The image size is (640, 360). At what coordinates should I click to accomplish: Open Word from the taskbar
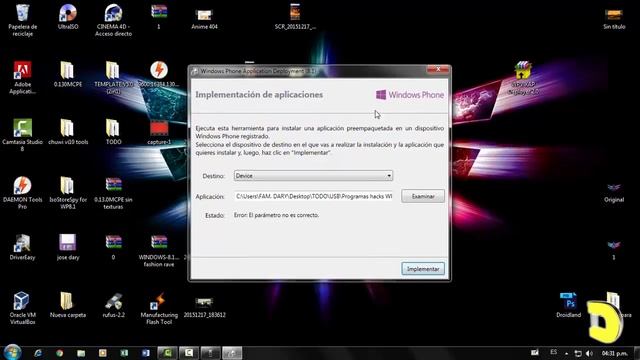(146, 353)
